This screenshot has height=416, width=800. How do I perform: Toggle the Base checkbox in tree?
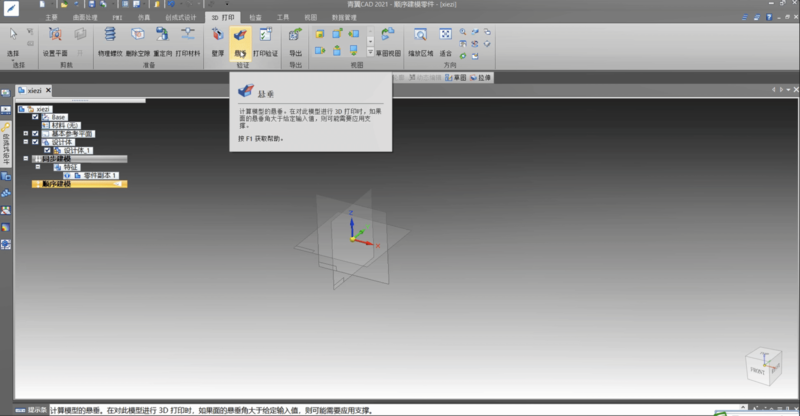36,117
